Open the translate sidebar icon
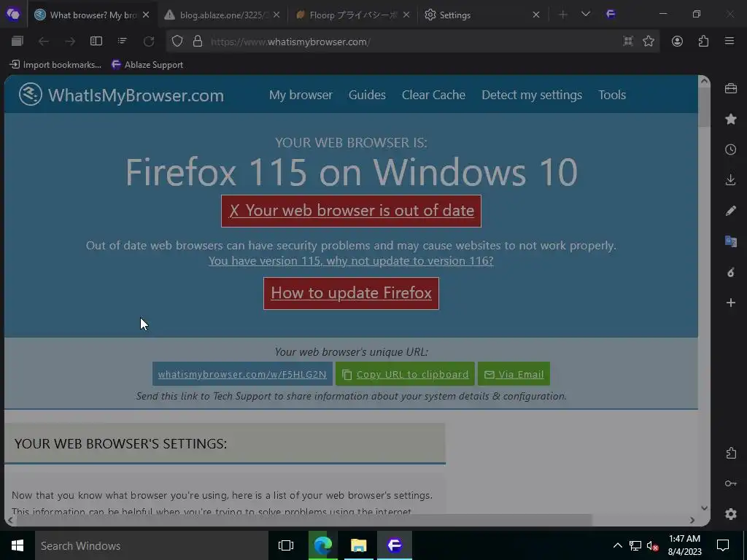Image resolution: width=747 pixels, height=560 pixels. (731, 241)
